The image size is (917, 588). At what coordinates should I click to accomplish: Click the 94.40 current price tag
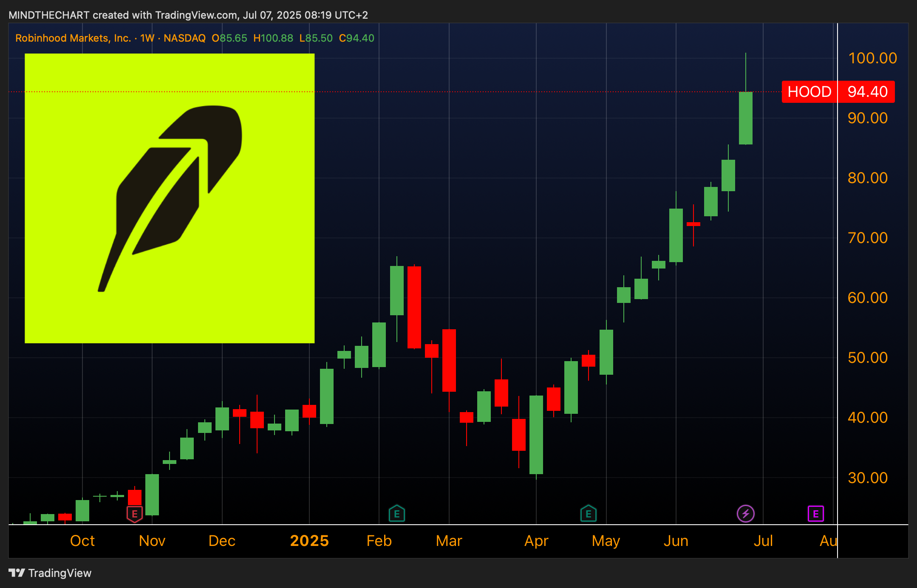[867, 92]
